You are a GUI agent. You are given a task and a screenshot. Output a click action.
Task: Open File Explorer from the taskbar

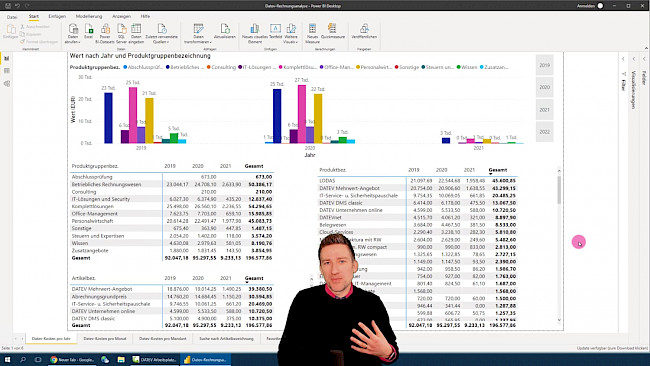pos(121,359)
